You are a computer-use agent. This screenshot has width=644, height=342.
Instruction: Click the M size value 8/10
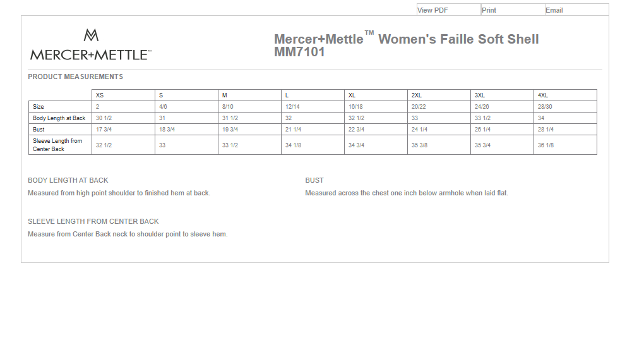tap(227, 107)
